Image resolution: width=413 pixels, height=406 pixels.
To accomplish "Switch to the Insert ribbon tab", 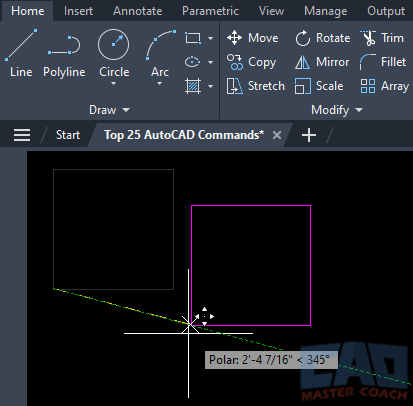I will (x=78, y=11).
